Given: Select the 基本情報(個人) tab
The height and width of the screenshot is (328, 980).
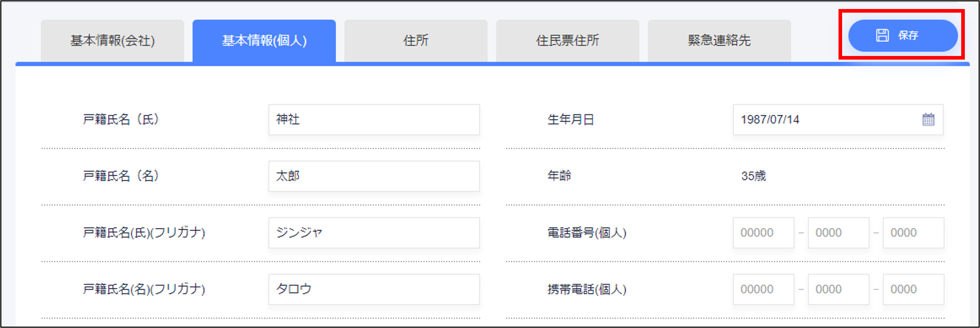Looking at the screenshot, I should [264, 41].
